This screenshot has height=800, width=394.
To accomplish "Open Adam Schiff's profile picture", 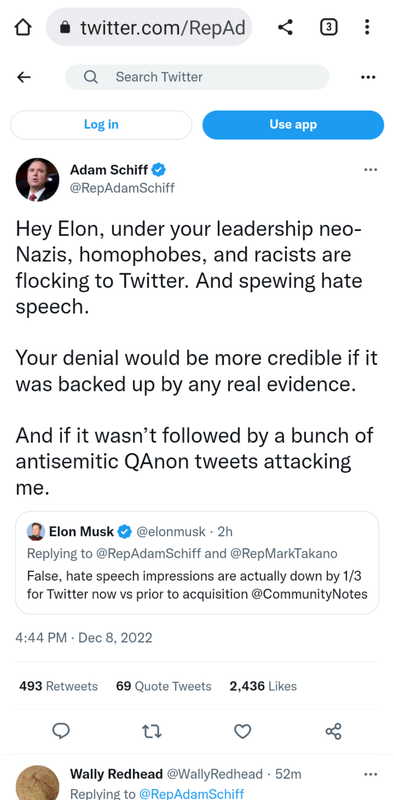I will 37,180.
